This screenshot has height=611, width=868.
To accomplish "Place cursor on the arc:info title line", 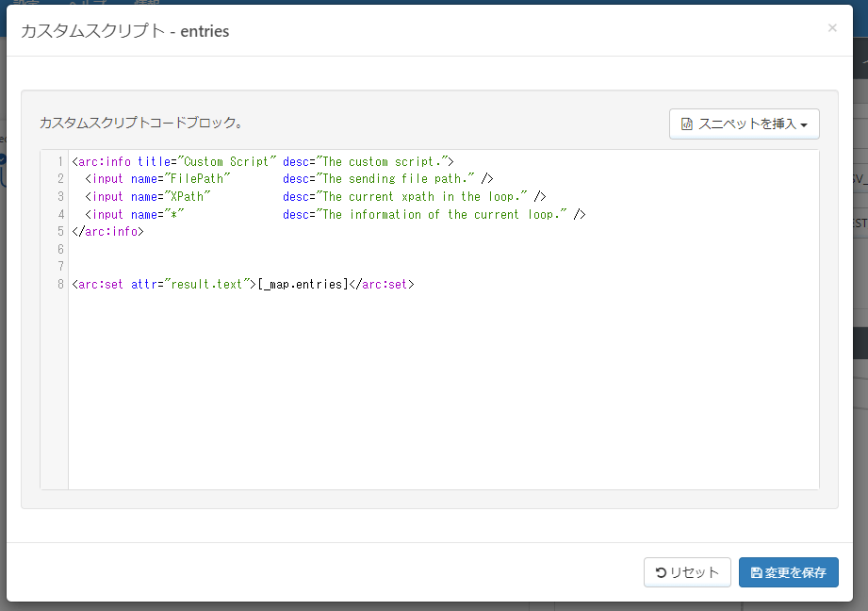I will 263,161.
